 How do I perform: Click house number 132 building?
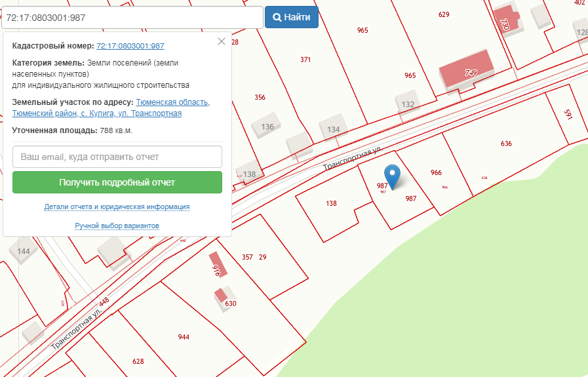click(408, 104)
